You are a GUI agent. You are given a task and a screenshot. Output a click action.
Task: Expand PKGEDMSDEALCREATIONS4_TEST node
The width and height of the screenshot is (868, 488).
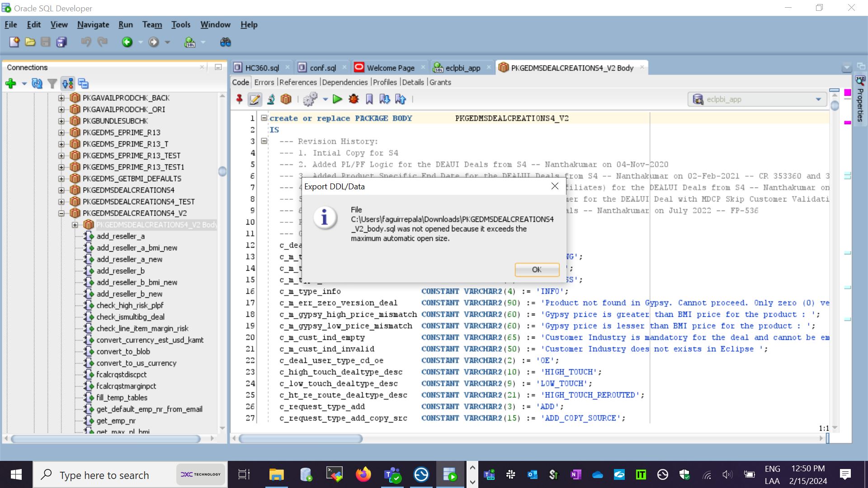pyautogui.click(x=61, y=202)
